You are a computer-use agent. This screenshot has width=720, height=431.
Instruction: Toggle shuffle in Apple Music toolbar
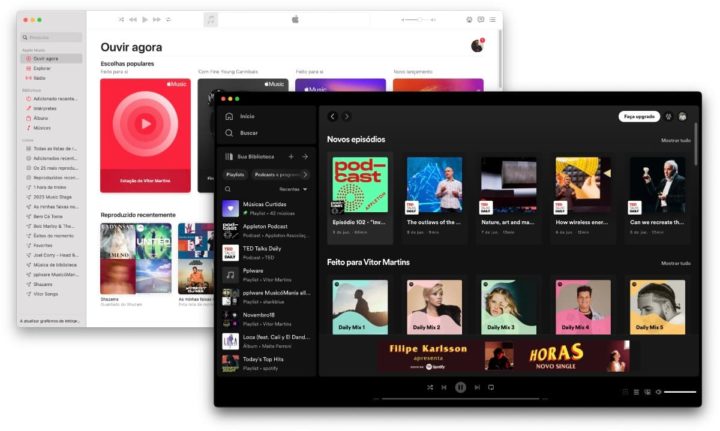pyautogui.click(x=121, y=20)
